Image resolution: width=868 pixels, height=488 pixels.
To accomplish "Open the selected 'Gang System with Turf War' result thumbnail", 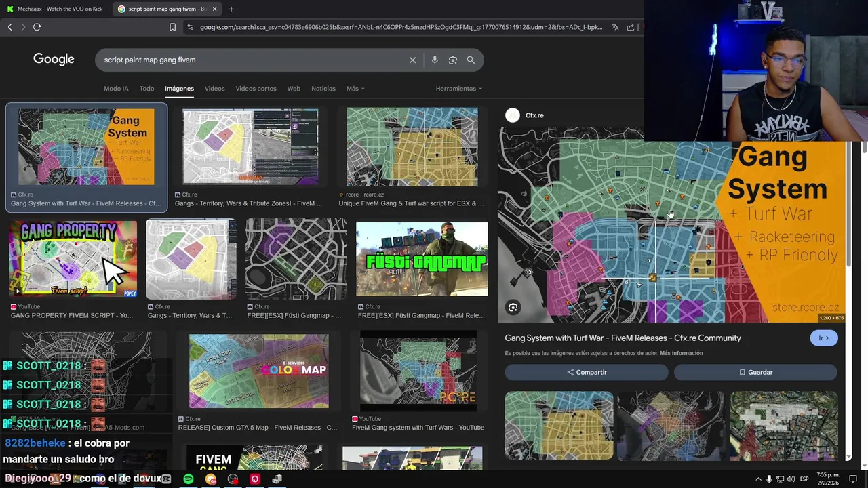I will click(x=86, y=147).
